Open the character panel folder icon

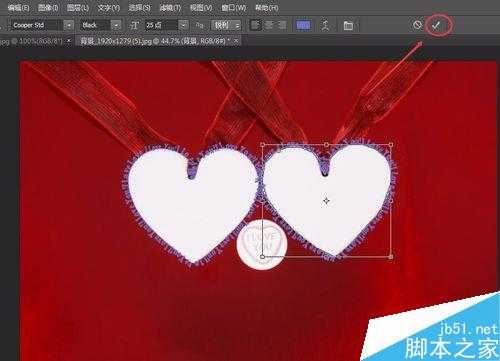348,26
